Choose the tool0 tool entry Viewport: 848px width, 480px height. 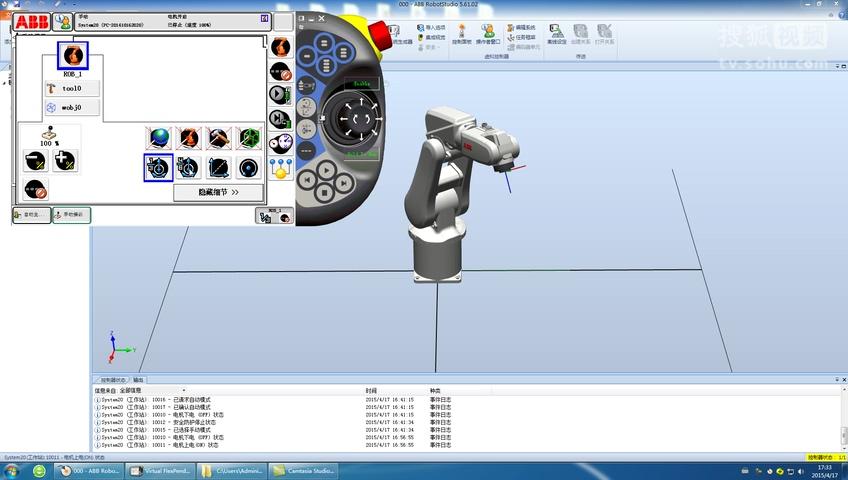point(72,88)
